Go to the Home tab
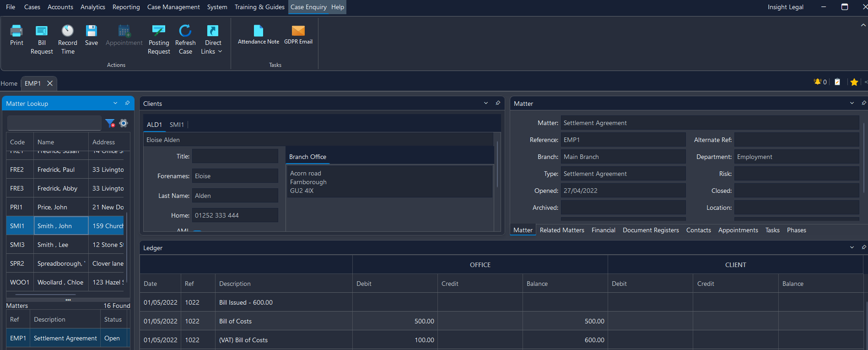 (x=9, y=83)
